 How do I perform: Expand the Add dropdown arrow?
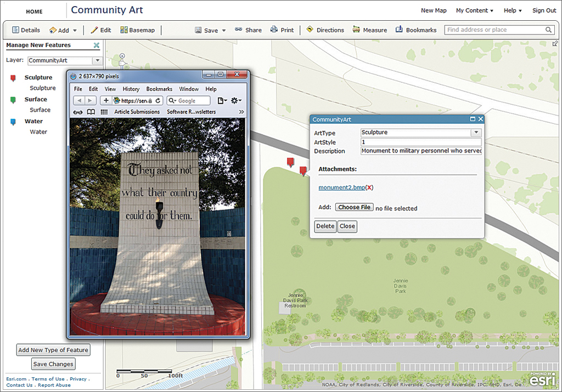point(75,31)
